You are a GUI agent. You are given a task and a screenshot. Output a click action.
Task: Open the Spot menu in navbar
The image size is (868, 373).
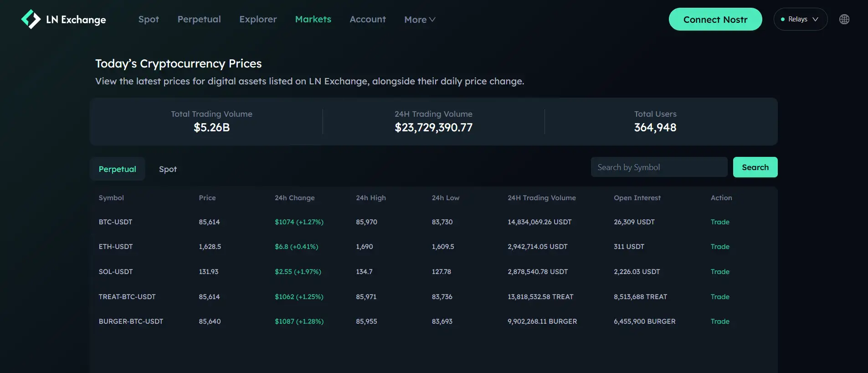(149, 19)
